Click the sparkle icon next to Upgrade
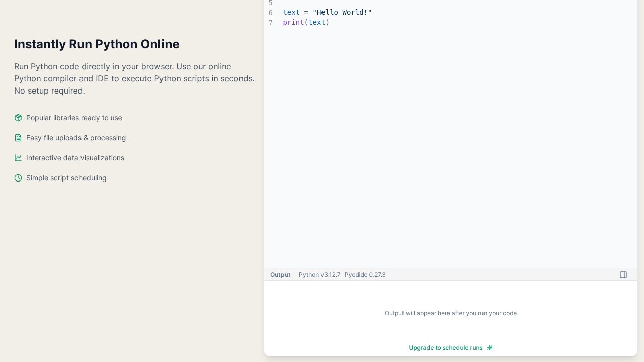644x362 pixels. pyautogui.click(x=490, y=348)
